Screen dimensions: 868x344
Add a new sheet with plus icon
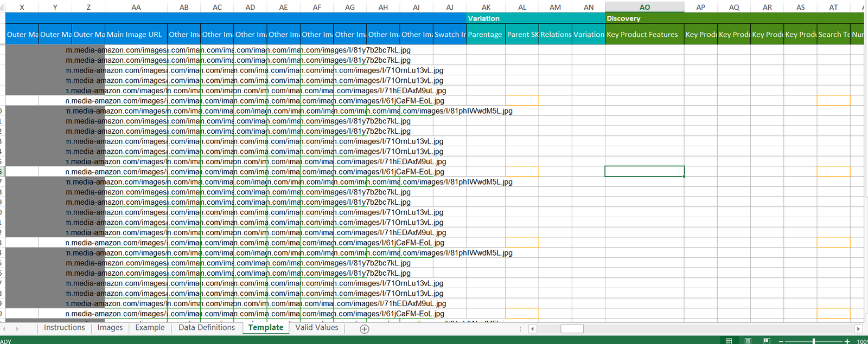pyautogui.click(x=365, y=329)
